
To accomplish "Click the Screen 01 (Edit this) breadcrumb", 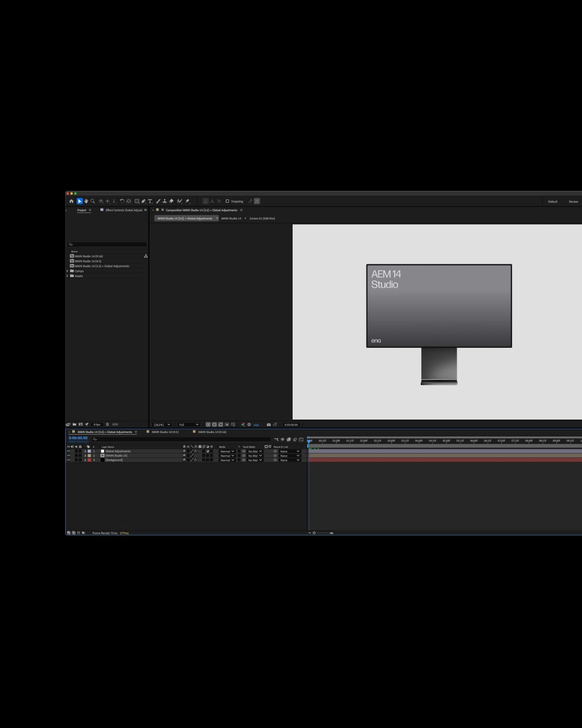I will pos(262,218).
